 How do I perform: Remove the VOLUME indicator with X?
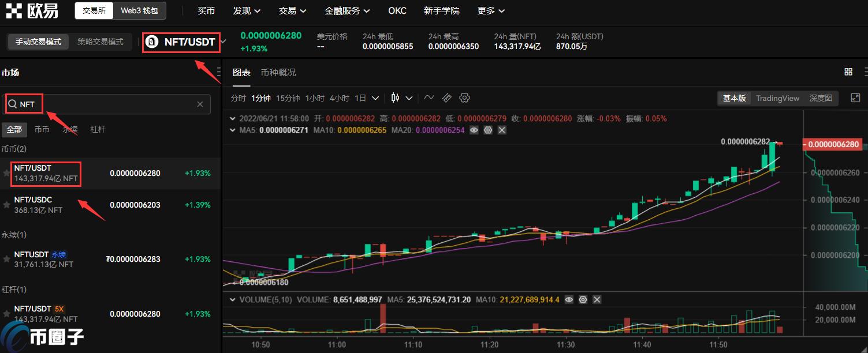(597, 300)
